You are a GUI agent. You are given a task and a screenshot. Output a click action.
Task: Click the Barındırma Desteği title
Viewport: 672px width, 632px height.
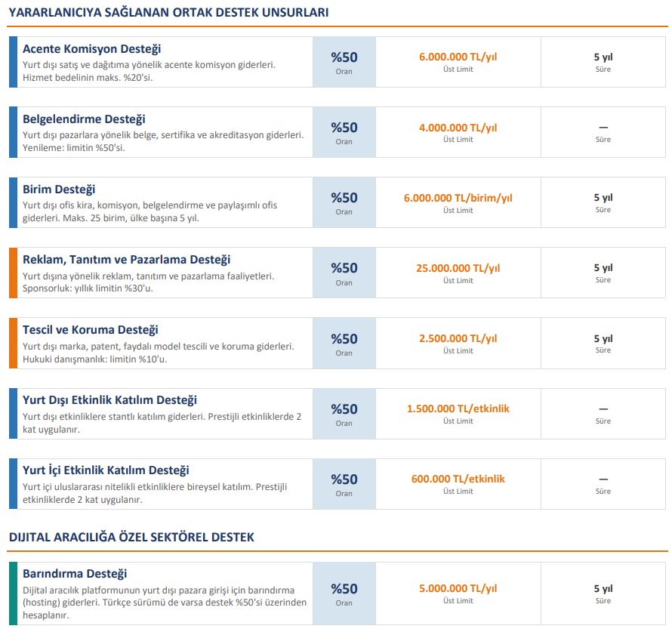coord(75,574)
